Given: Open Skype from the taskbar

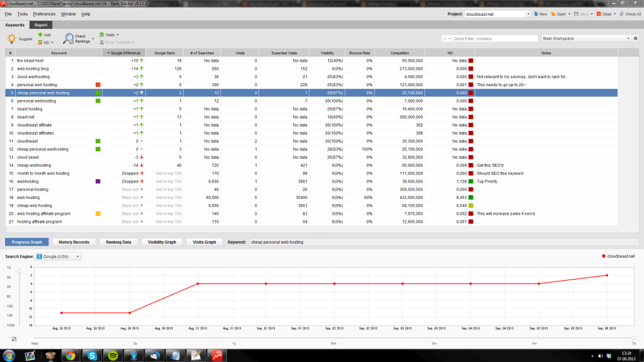Looking at the screenshot, I should 92,356.
